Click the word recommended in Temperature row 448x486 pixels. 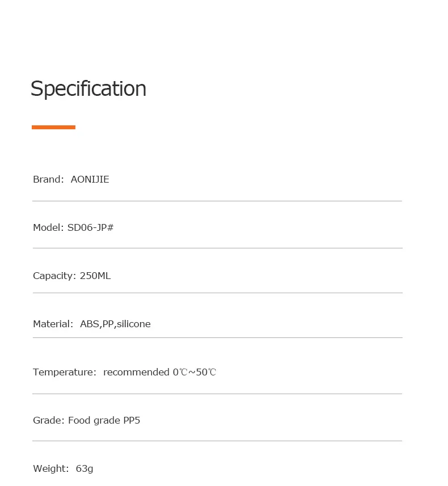tap(136, 372)
